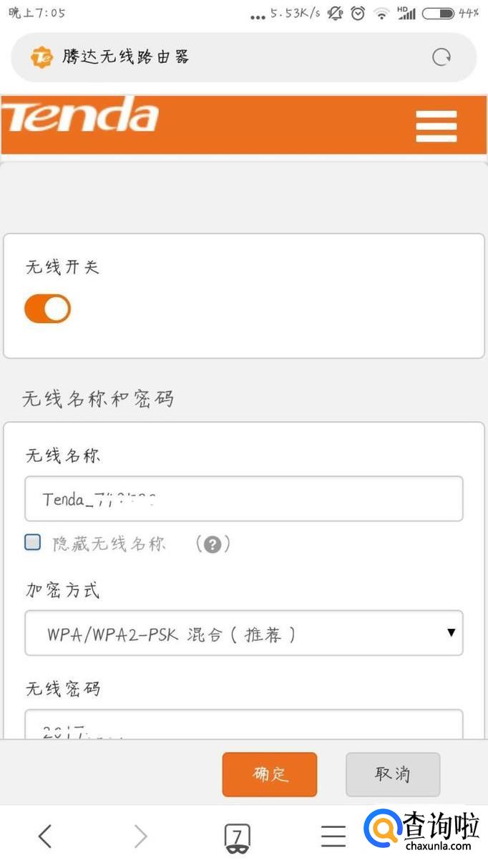488x868 pixels.
Task: Click the 无线密码 password input field
Action: 243,725
